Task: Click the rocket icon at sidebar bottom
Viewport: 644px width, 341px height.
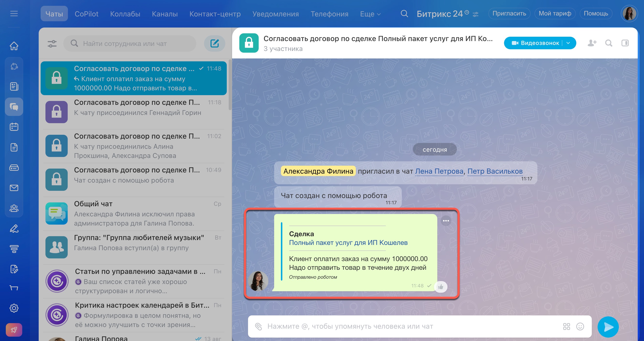Action: [x=14, y=330]
